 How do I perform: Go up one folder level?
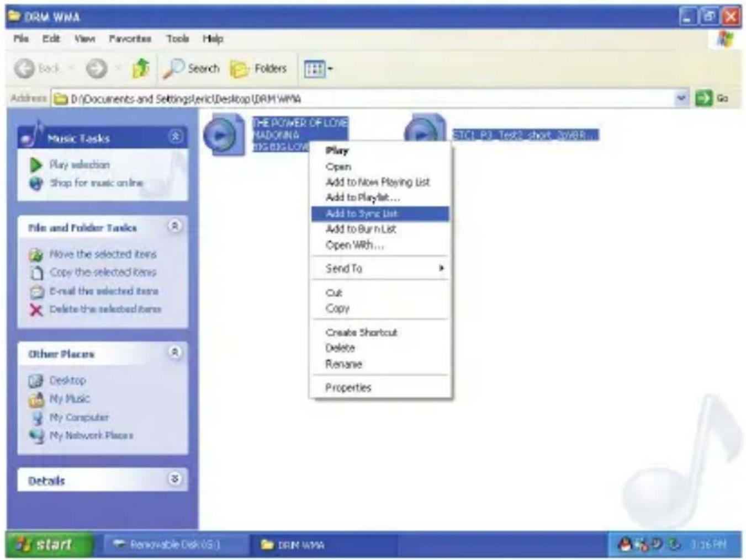(x=141, y=68)
